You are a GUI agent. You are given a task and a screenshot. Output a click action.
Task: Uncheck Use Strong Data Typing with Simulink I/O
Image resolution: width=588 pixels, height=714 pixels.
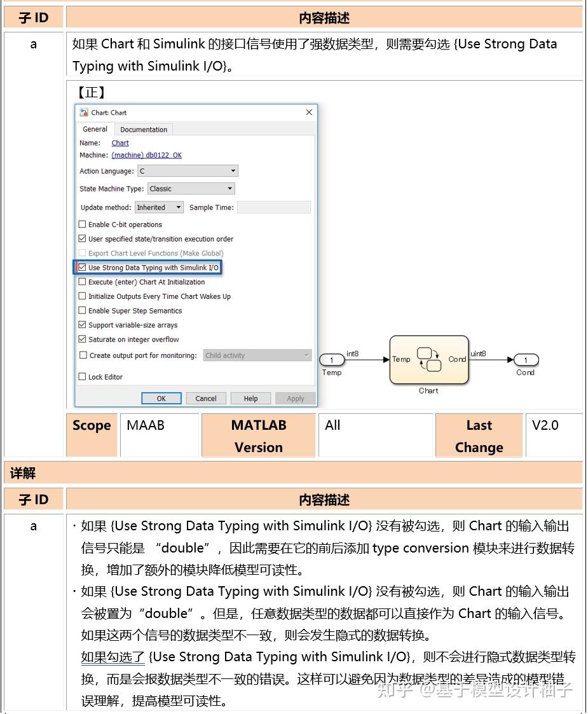pyautogui.click(x=82, y=268)
